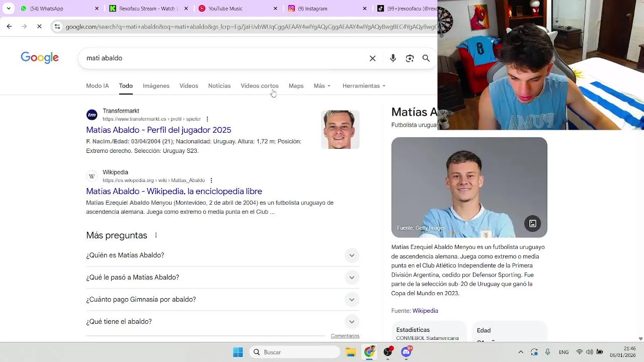Screen dimensions: 644x362
Task: Go to Google homepage via logo
Action: 40,58
